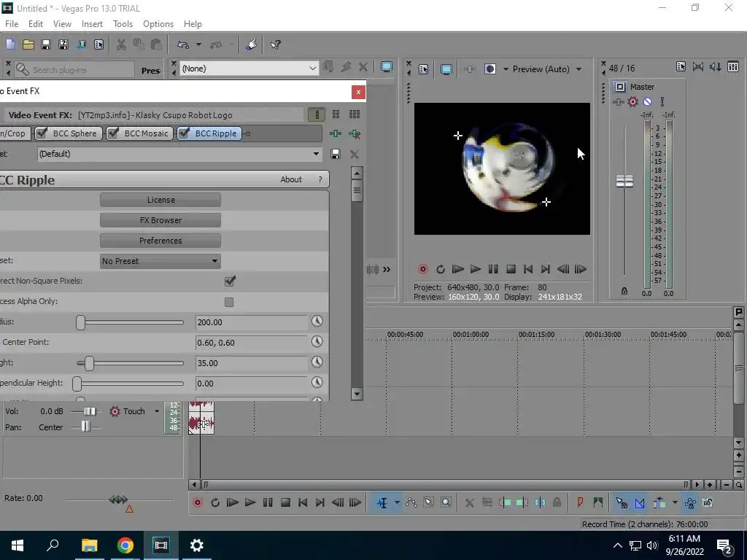Image resolution: width=747 pixels, height=560 pixels.
Task: Click the Master volume fader
Action: tap(624, 181)
